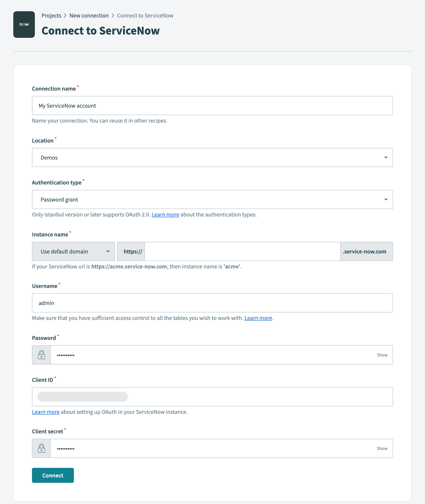Viewport: 425px width, 504px height.
Task: Click the .service-now.com domain suffix
Action: [x=366, y=251]
